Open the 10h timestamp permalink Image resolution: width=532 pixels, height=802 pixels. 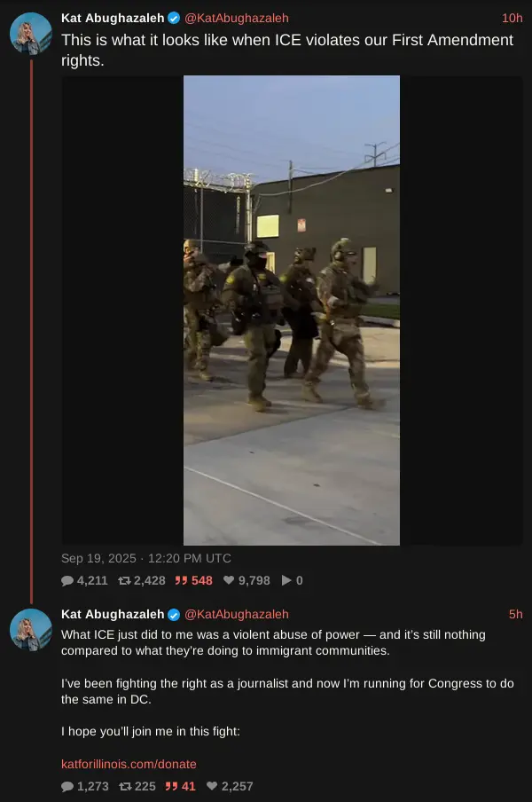click(512, 18)
